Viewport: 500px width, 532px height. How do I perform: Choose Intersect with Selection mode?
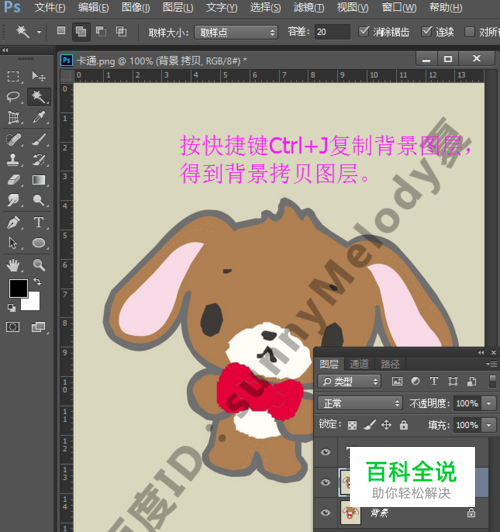pos(121,31)
